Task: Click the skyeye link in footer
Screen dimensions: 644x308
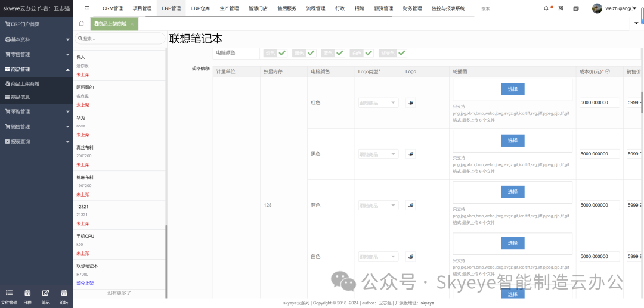Action: coord(427,303)
